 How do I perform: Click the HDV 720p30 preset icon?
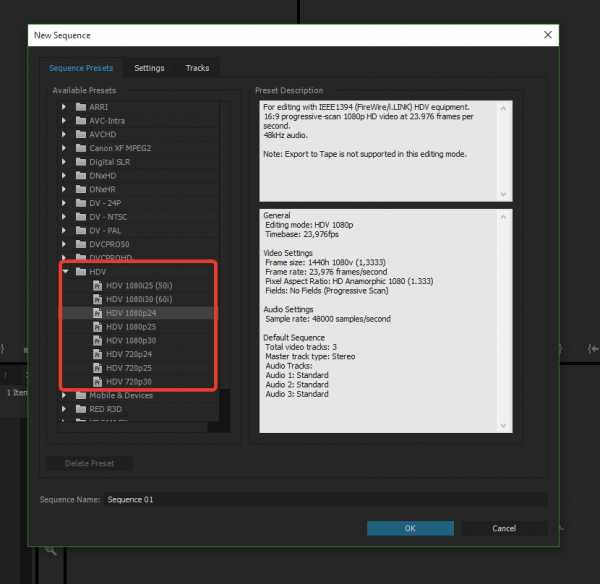pyautogui.click(x=97, y=381)
